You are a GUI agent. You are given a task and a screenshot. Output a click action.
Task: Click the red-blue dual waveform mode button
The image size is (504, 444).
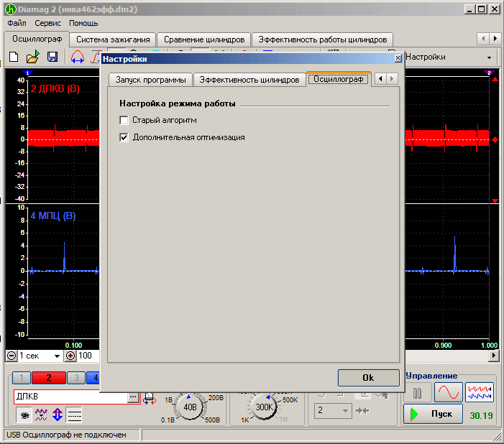click(x=480, y=392)
